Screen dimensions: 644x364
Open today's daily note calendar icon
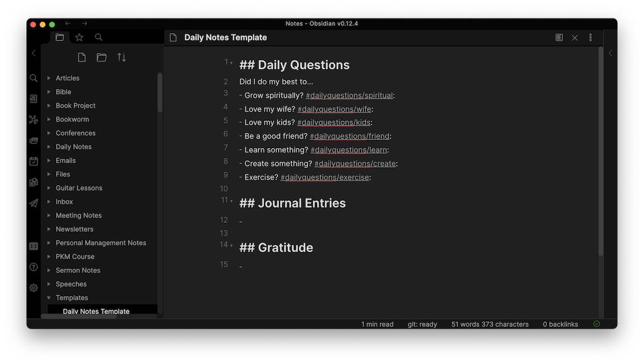pos(34,161)
